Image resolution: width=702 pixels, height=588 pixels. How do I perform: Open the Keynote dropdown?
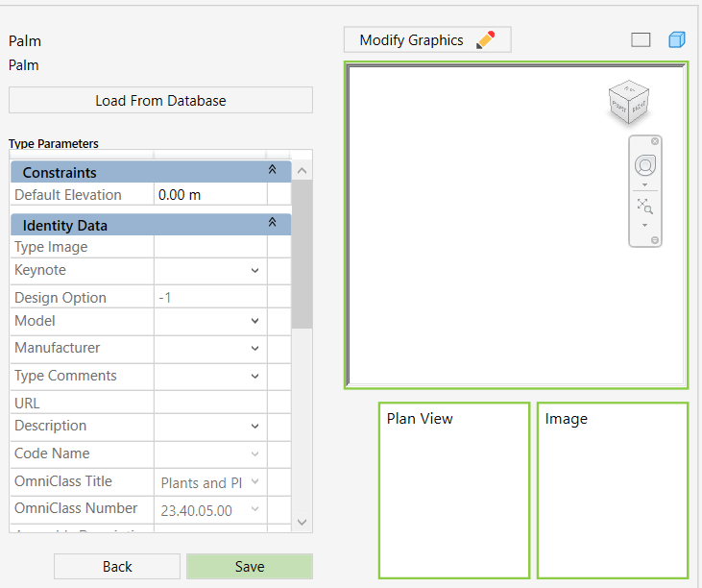click(x=254, y=271)
